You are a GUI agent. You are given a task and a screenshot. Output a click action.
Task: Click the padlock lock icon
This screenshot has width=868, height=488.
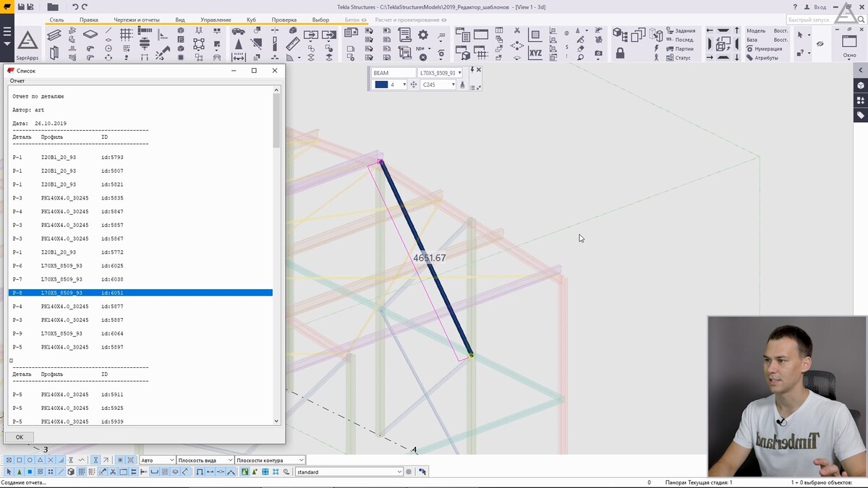pyautogui.click(x=620, y=53)
